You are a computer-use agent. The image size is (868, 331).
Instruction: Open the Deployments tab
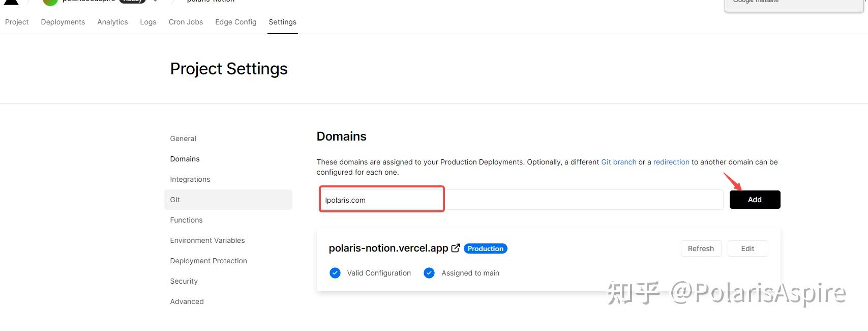63,22
